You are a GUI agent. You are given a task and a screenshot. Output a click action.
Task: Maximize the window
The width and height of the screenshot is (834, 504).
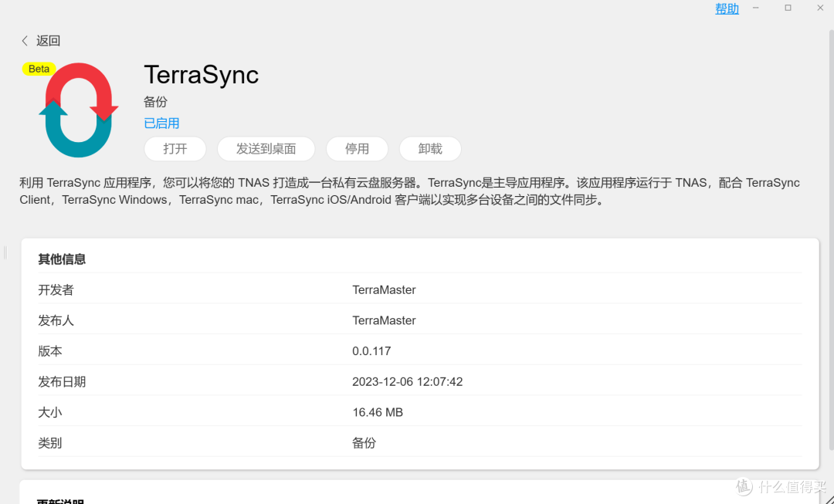[788, 8]
